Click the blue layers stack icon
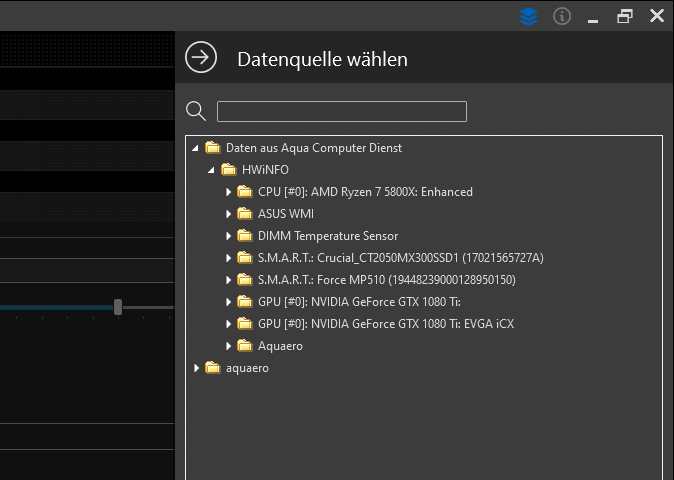674x480 pixels. coord(528,16)
